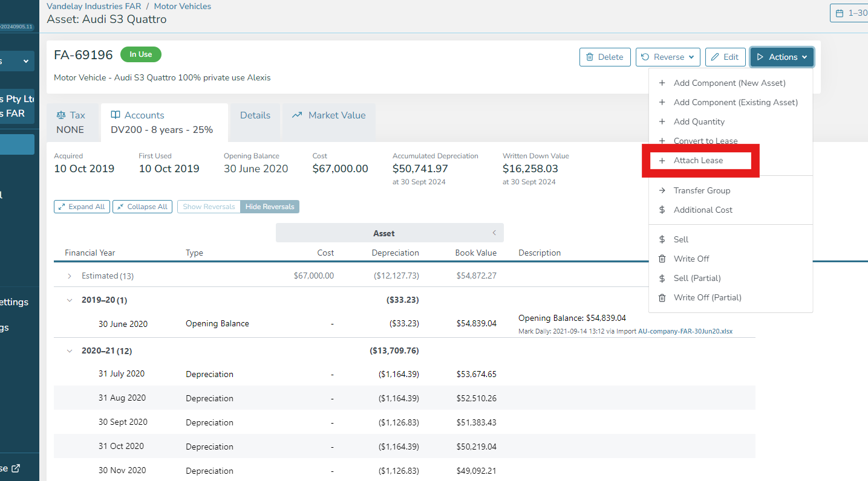868x481 pixels.
Task: Click the trend chart icon on Market Value tab
Action: [297, 115]
